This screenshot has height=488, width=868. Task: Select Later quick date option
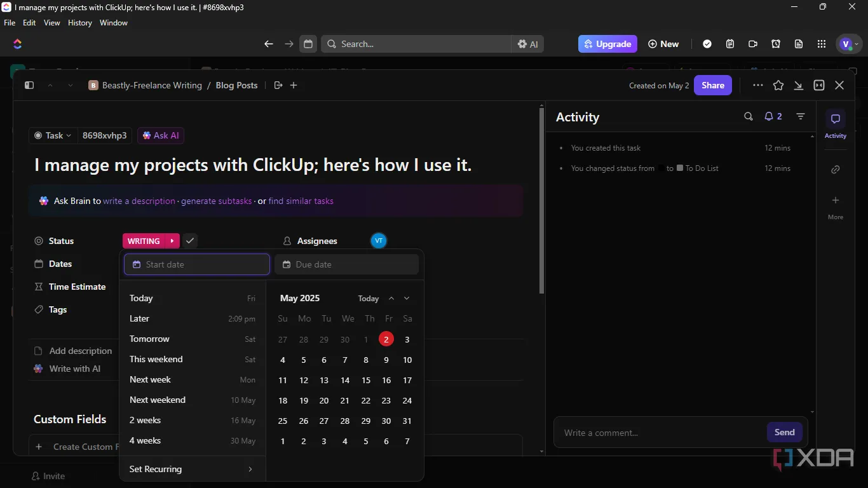(x=193, y=318)
